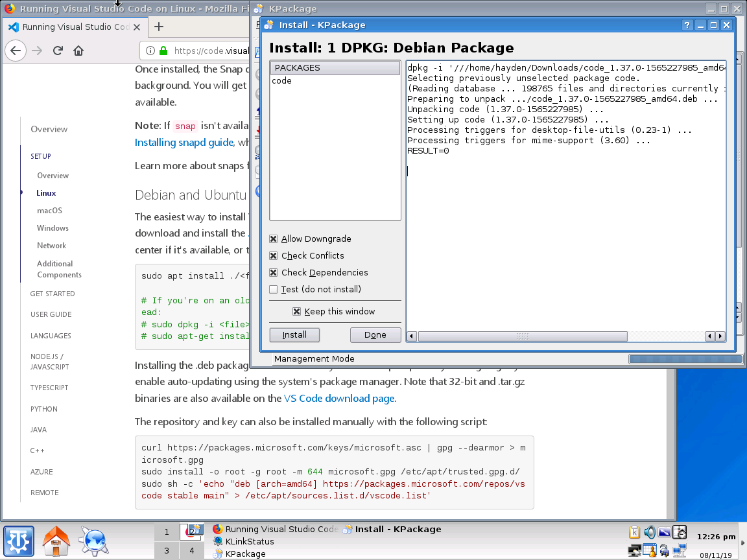Screen dimensions: 747x560
Task: Open a new Firefox tab
Action: pos(159,27)
